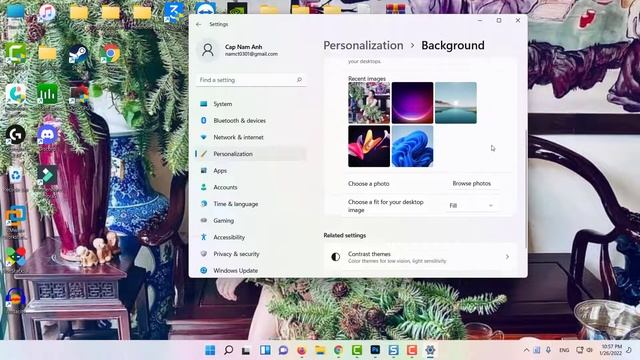Open Firefox from the taskbar
The width and height of the screenshot is (640, 360).
tap(302, 350)
